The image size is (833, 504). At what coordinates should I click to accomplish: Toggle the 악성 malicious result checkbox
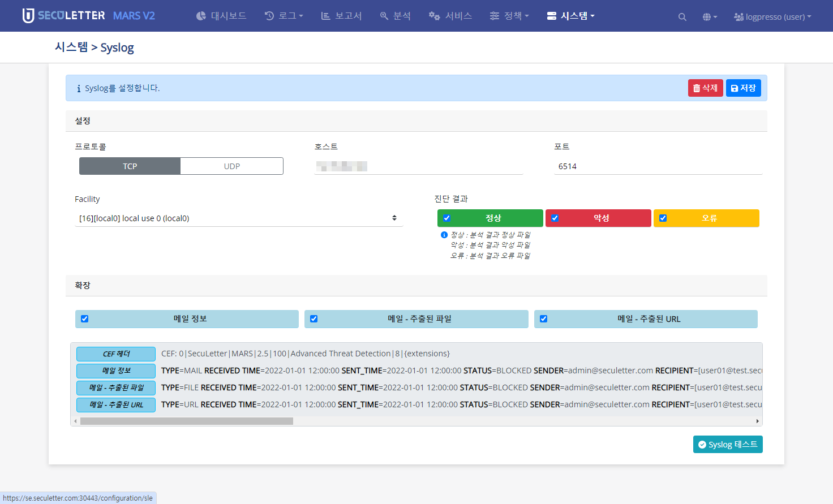coord(555,218)
